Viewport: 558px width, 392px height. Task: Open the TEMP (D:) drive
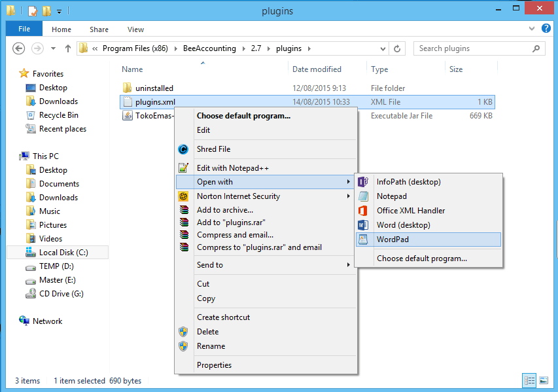[x=56, y=266]
